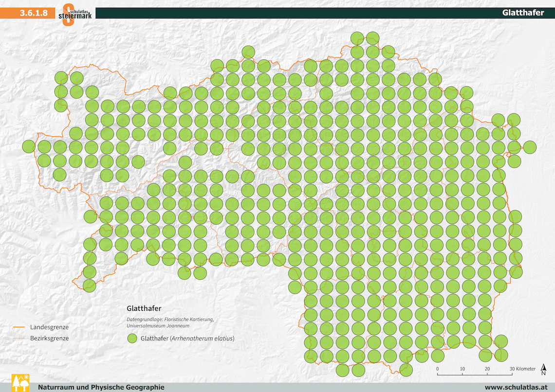Click the orange Landesgrenze line symbol in legend
Screen dimensions: 555x392
[18, 327]
